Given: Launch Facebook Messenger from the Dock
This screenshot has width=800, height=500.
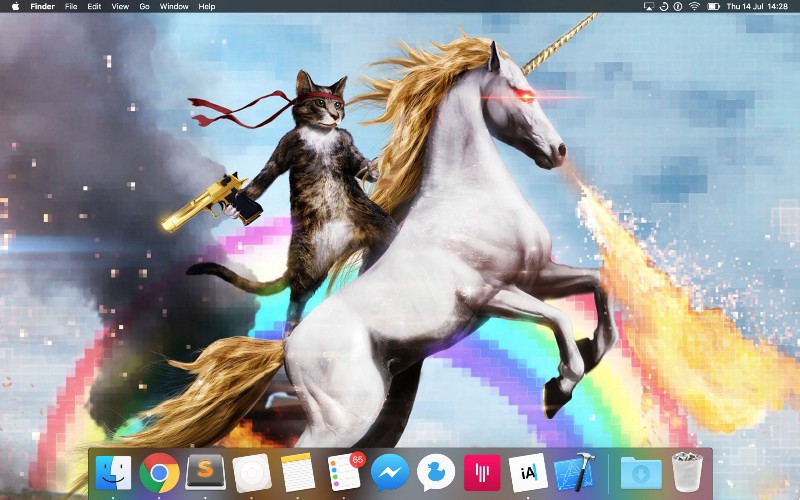Looking at the screenshot, I should tap(390, 473).
